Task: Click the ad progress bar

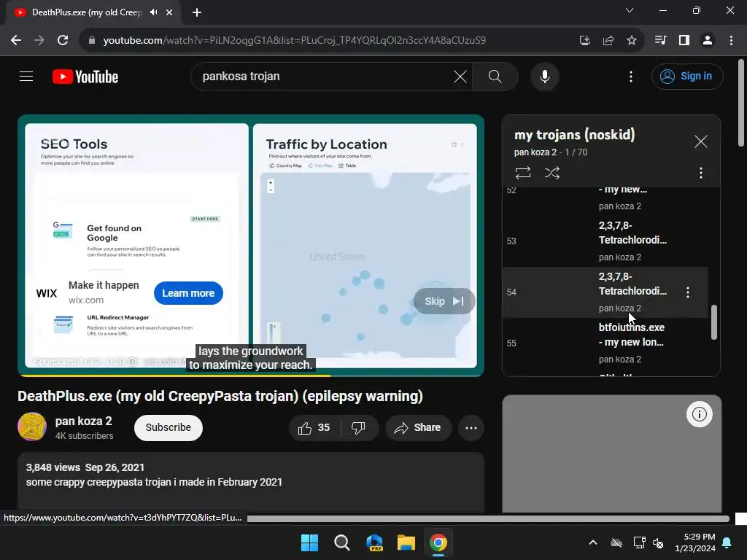Action: pyautogui.click(x=251, y=376)
